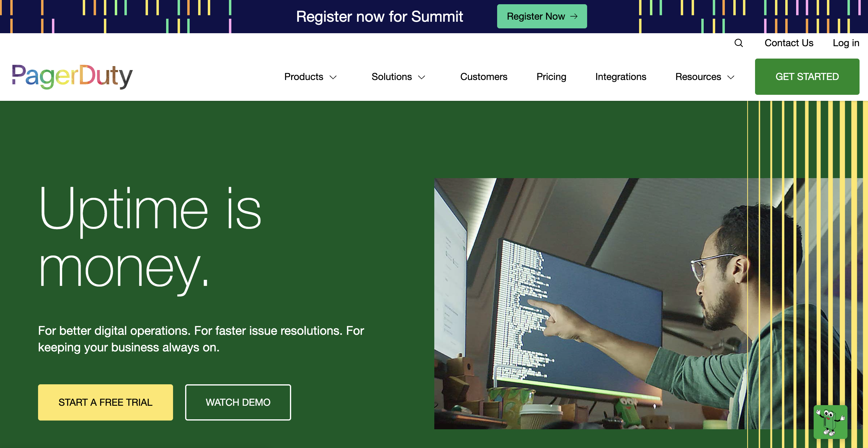
Task: Open the Contact Us link
Action: coord(789,43)
